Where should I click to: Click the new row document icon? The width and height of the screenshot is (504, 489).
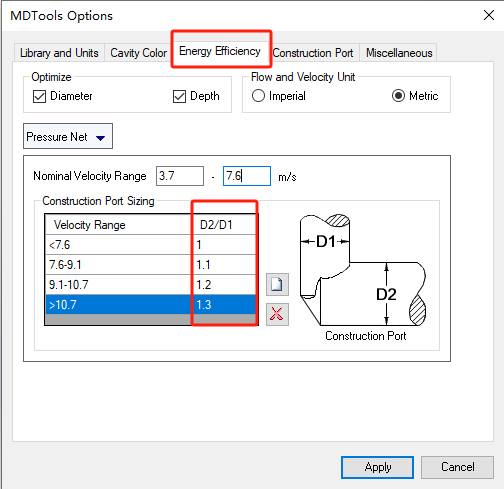(277, 285)
